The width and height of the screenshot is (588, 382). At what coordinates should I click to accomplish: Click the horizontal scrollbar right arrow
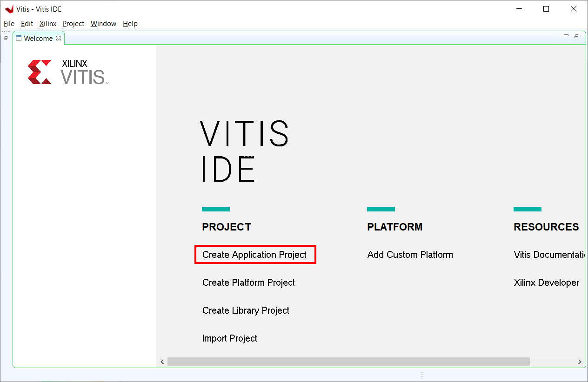click(x=580, y=362)
